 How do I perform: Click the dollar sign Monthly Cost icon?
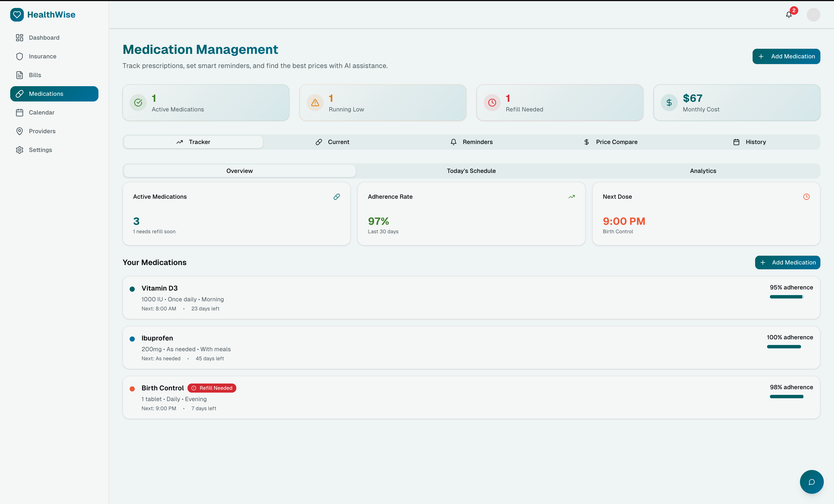point(669,103)
